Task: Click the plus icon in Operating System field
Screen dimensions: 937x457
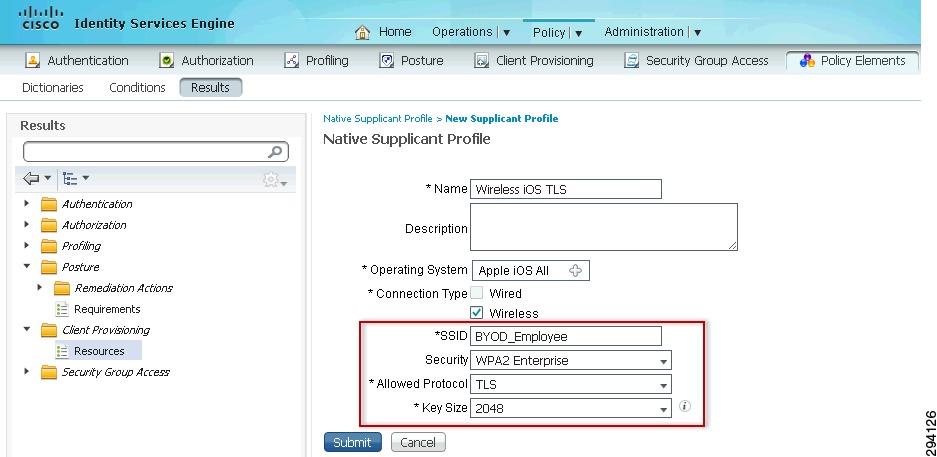Action: coord(575,271)
